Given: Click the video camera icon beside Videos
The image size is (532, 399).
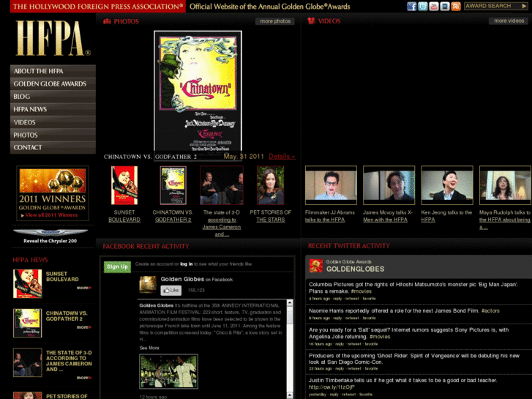Looking at the screenshot, I should coord(311,20).
